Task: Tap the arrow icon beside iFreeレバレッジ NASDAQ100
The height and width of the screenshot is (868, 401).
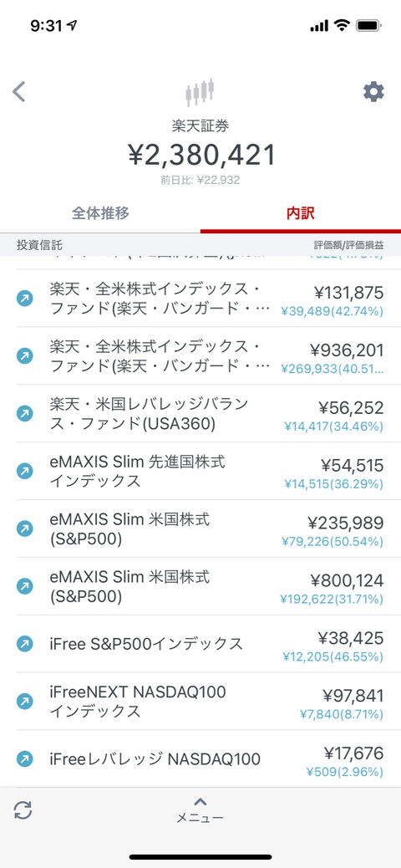Action: [x=24, y=758]
